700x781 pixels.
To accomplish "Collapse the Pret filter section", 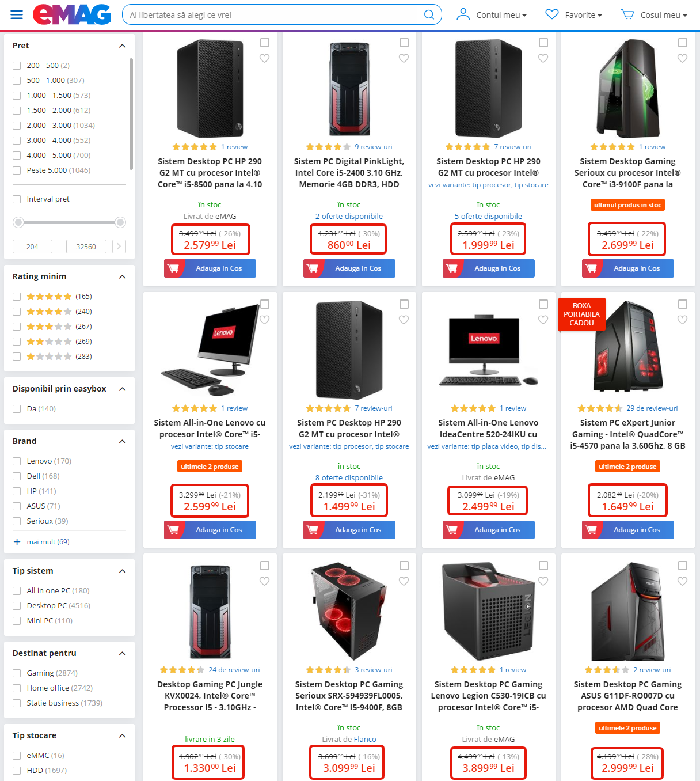I will [122, 46].
